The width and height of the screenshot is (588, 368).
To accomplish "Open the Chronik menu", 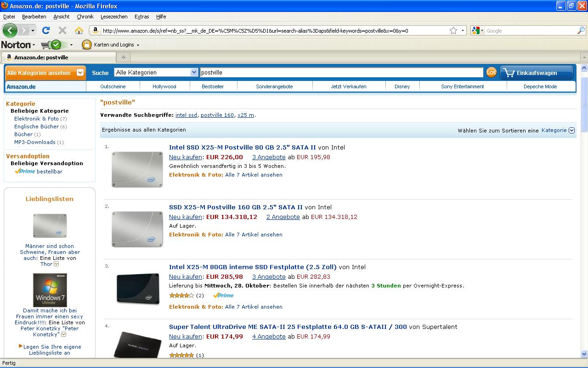I will [85, 17].
